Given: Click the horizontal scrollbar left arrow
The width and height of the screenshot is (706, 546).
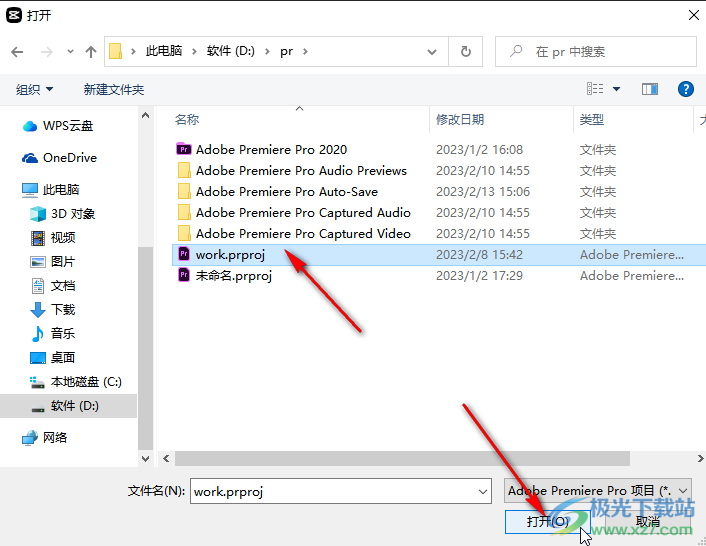Looking at the screenshot, I should tap(166, 459).
